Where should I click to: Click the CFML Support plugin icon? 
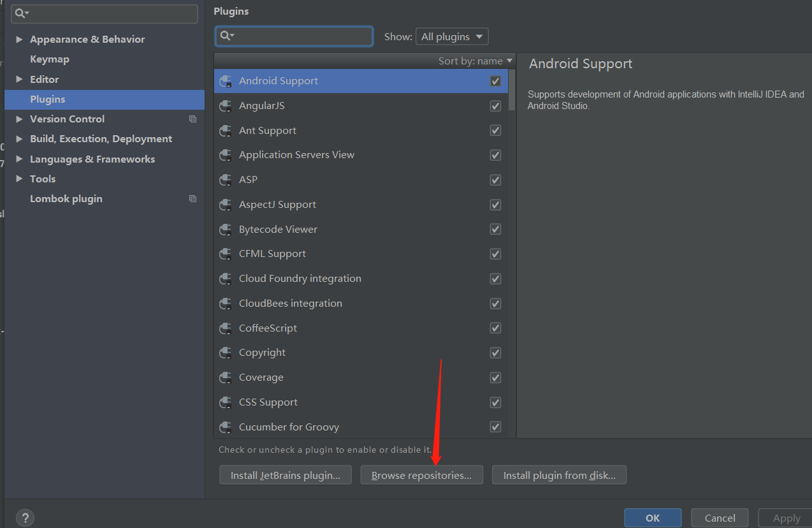coord(225,254)
